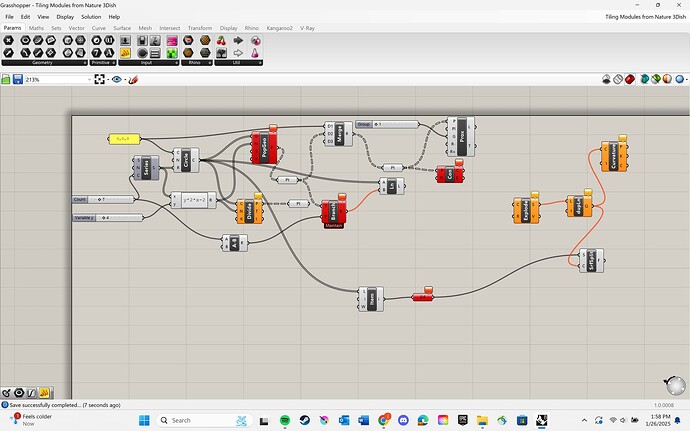
Task: Select the red shaded preview mode icon
Action: click(x=630, y=79)
